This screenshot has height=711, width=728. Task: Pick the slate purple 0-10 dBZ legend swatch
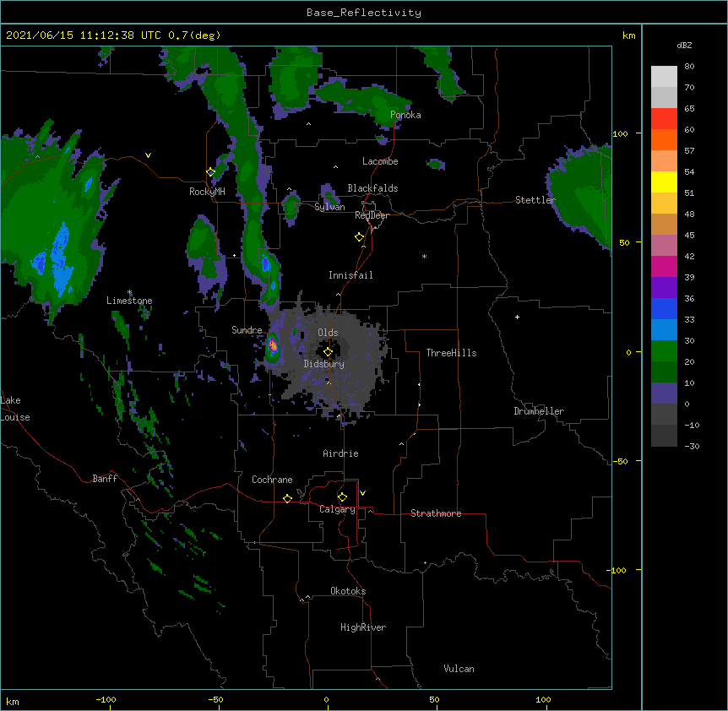pos(664,393)
